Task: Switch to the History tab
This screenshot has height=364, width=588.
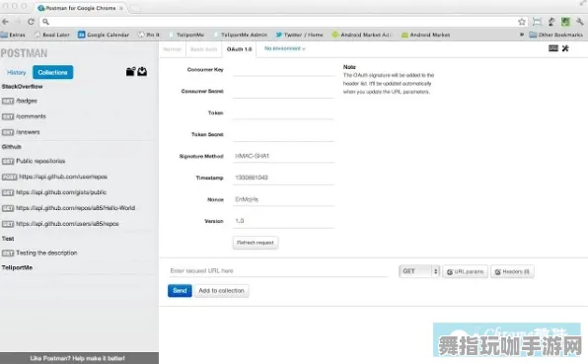Action: coord(17,72)
